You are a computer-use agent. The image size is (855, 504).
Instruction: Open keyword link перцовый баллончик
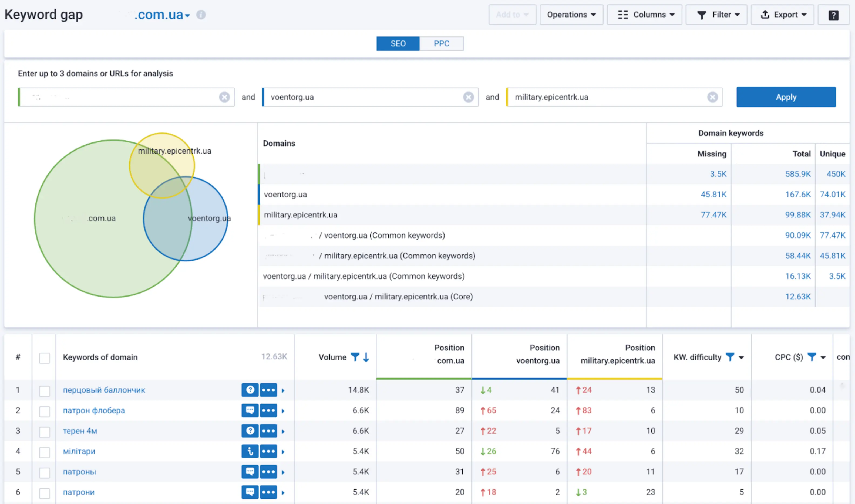(104, 390)
